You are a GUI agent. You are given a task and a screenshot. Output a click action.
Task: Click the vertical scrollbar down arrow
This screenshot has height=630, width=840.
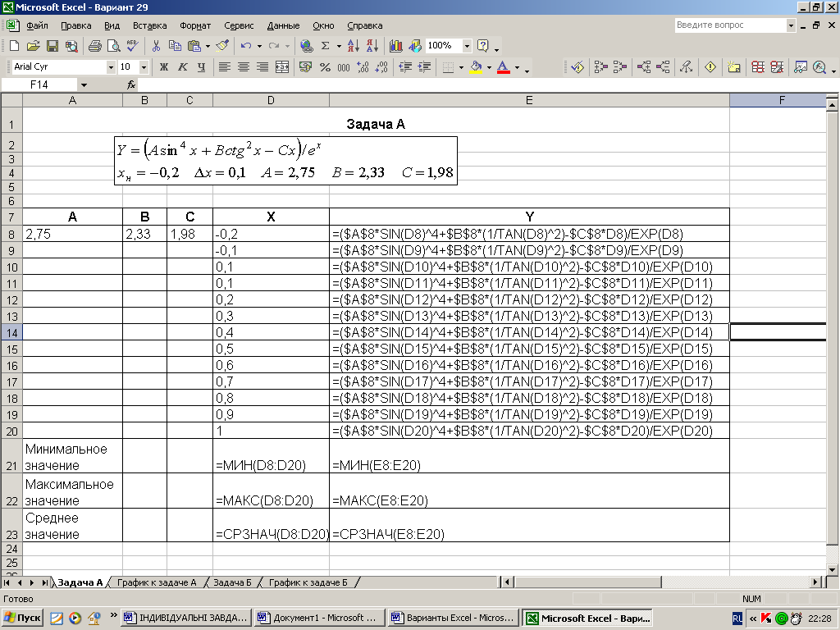coord(832,569)
